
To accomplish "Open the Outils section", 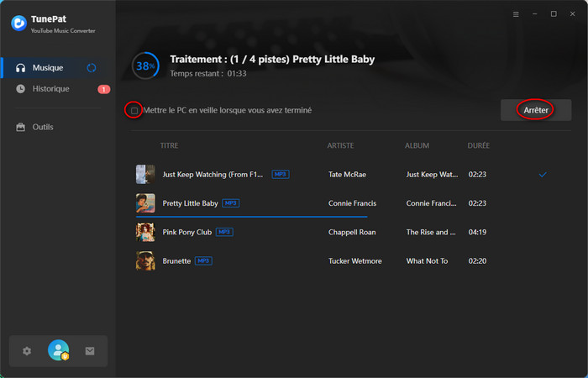I will (x=56, y=127).
